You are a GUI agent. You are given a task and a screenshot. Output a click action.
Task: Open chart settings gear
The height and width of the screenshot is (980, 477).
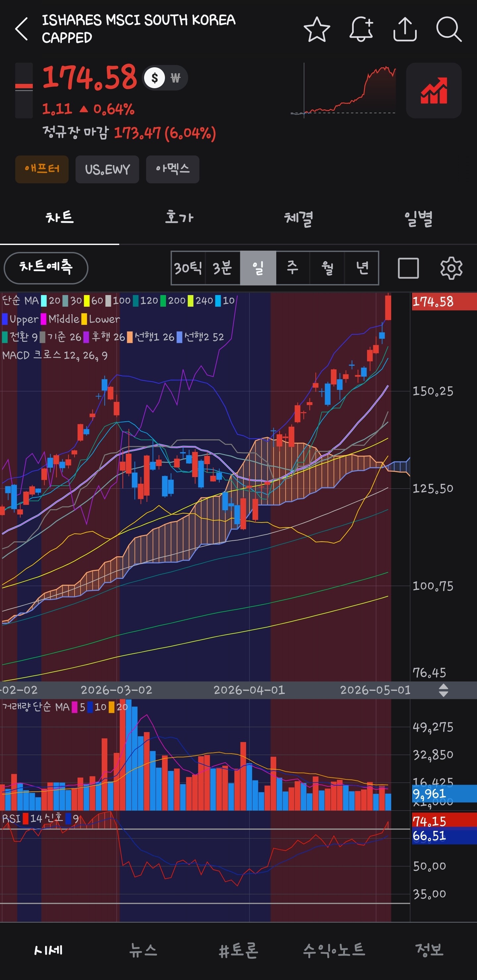tap(451, 268)
